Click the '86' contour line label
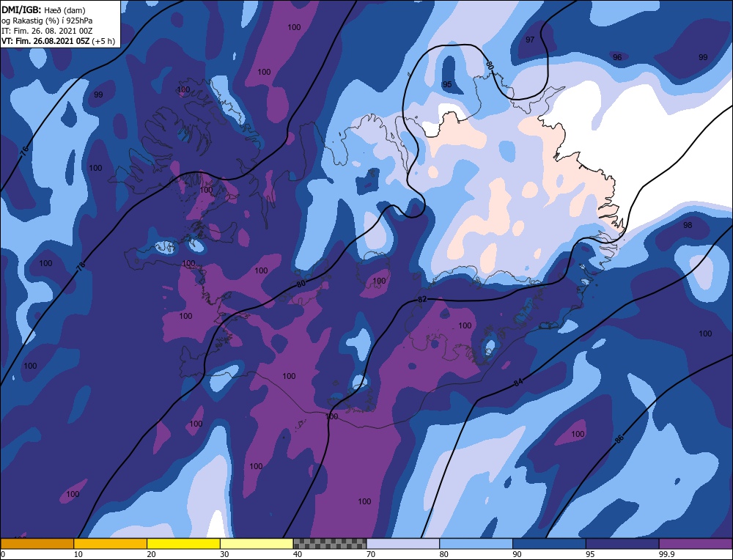This screenshot has height=560, width=733. 619,439
